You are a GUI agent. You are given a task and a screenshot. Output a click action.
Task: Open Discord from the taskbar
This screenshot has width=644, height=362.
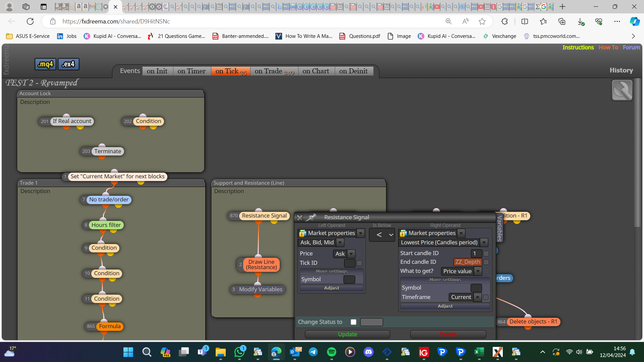(368, 352)
